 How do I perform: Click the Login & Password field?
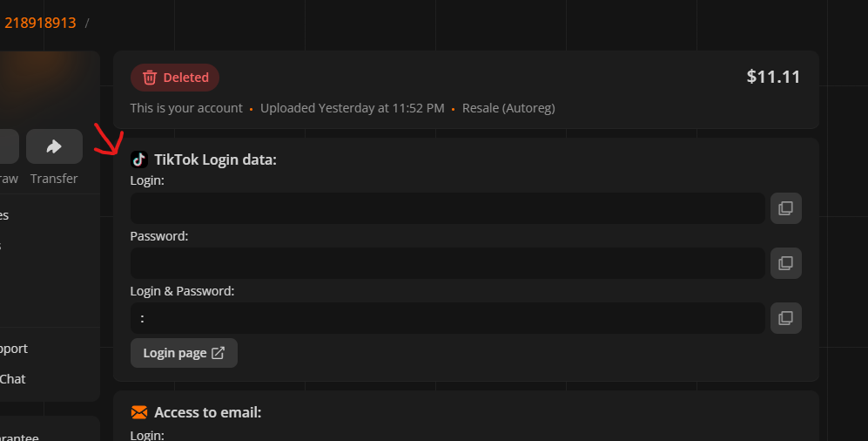tap(447, 318)
